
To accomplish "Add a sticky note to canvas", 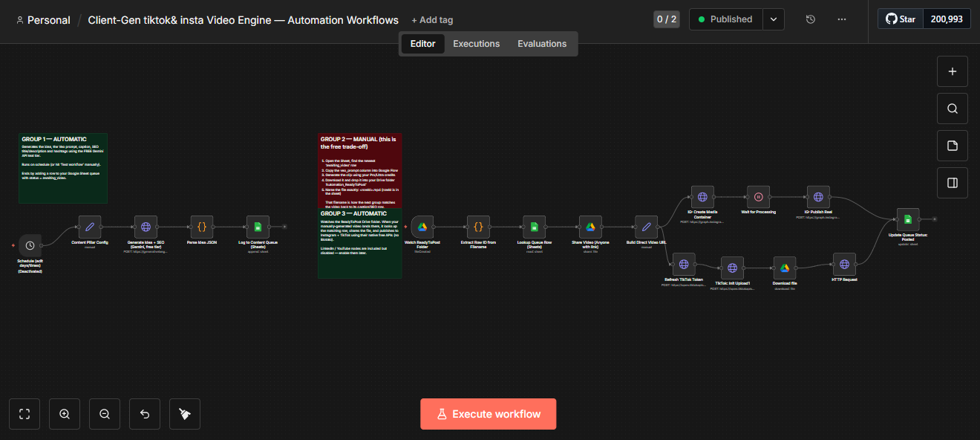I will [953, 146].
